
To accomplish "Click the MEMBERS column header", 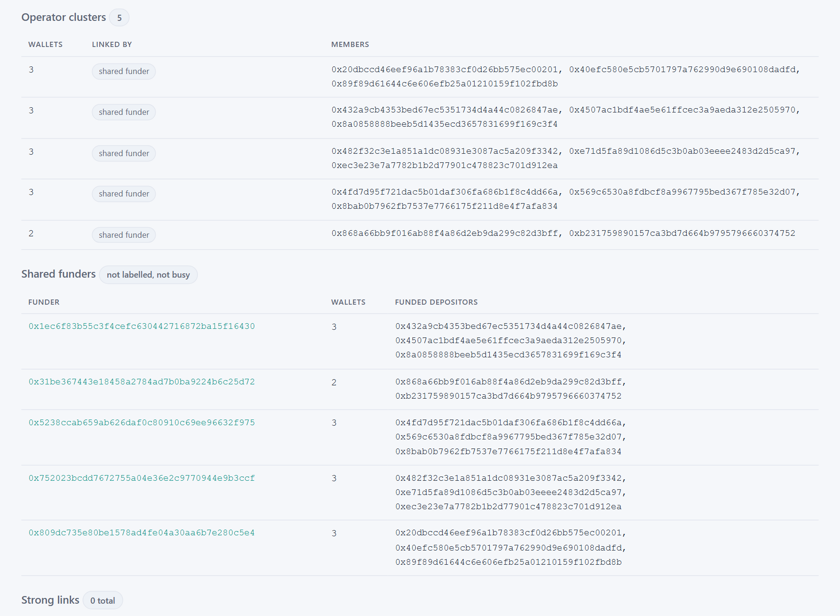I will [350, 45].
